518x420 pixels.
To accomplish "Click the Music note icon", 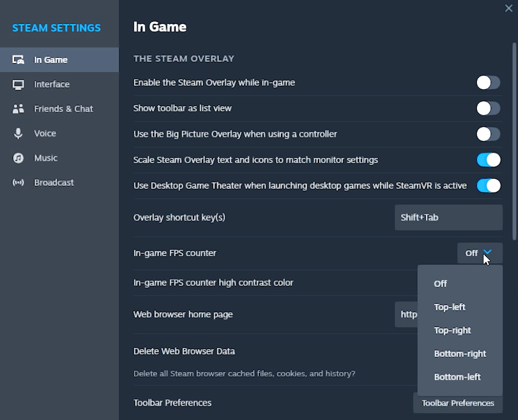I will 18,158.
